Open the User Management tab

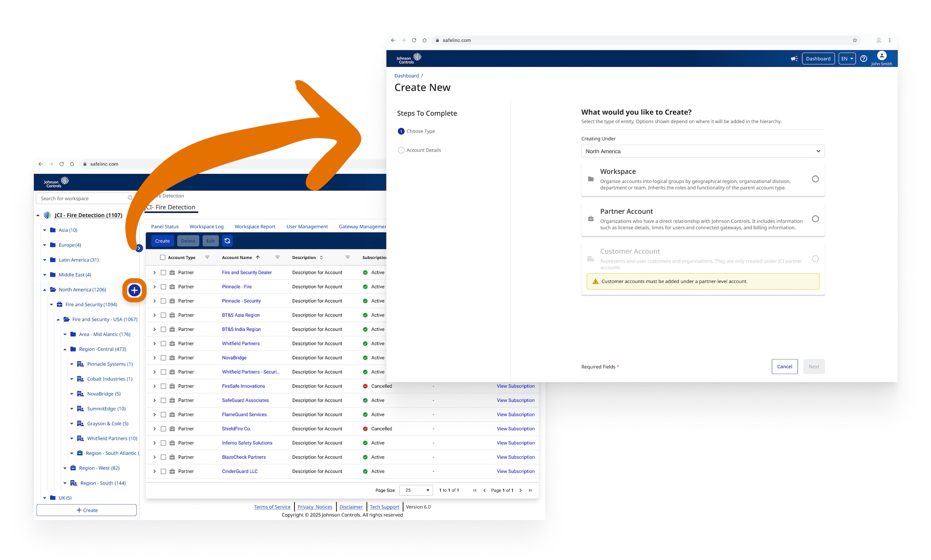pyautogui.click(x=307, y=227)
